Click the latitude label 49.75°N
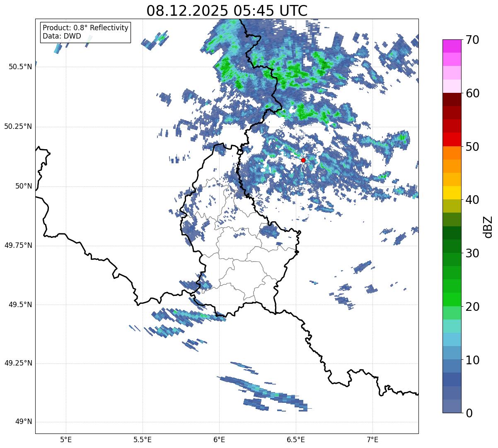Viewport: 498px width, 448px height. click(x=18, y=245)
